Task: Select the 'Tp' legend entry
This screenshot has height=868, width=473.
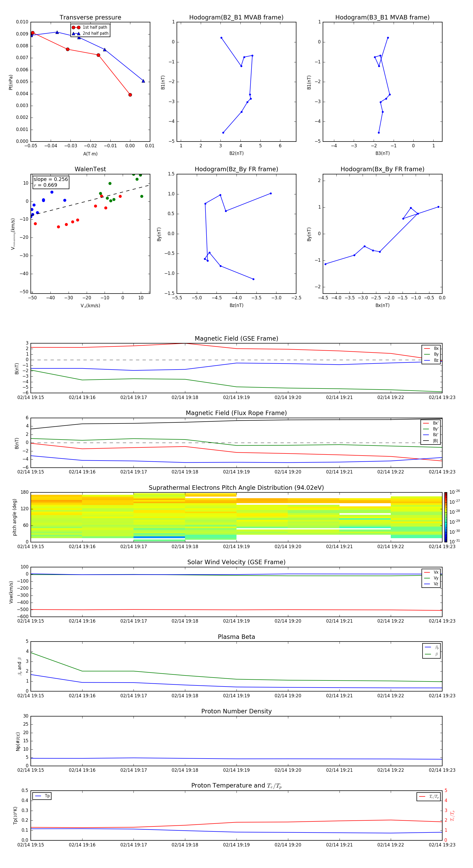Action: point(42,796)
